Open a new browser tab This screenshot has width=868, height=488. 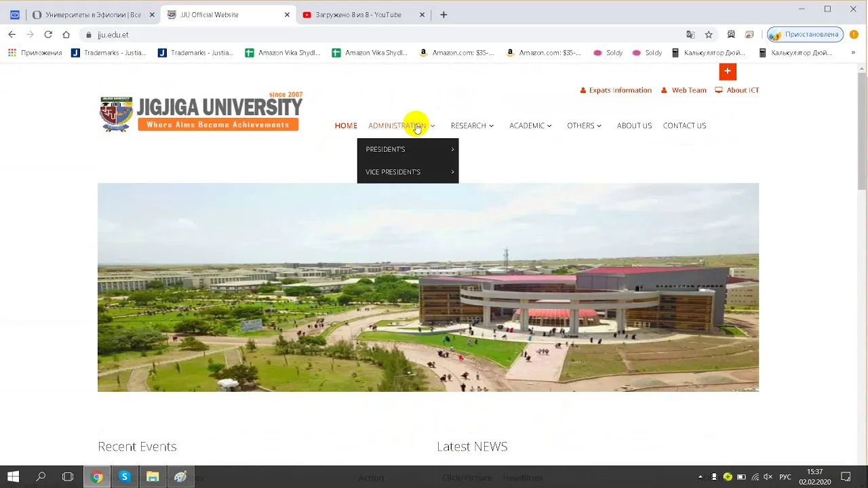coord(443,14)
